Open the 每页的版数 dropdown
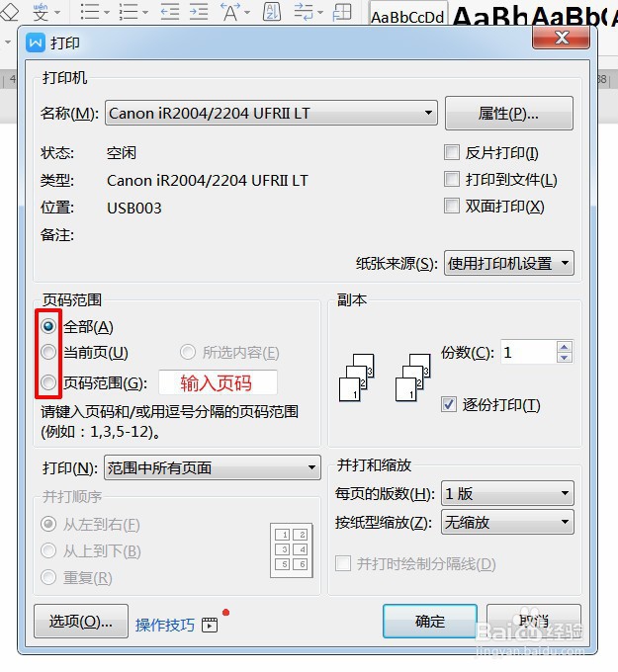 tap(507, 493)
